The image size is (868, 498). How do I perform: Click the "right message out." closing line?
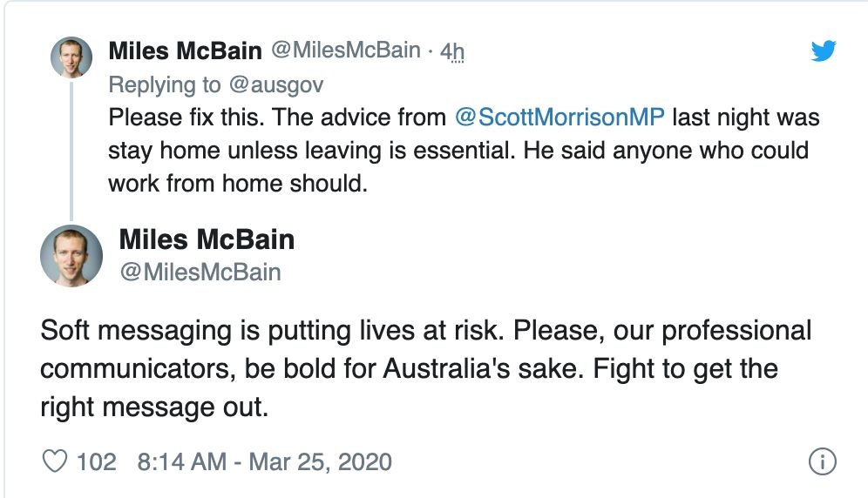[153, 406]
